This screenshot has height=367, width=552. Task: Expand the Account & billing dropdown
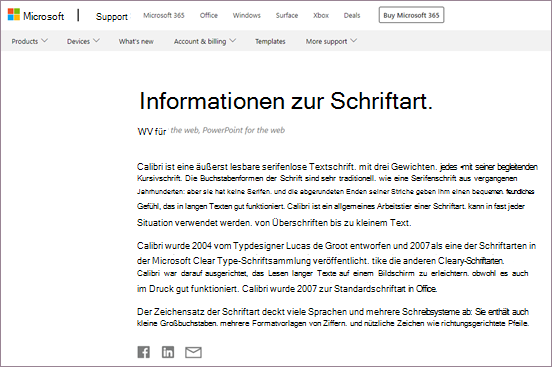(x=205, y=41)
